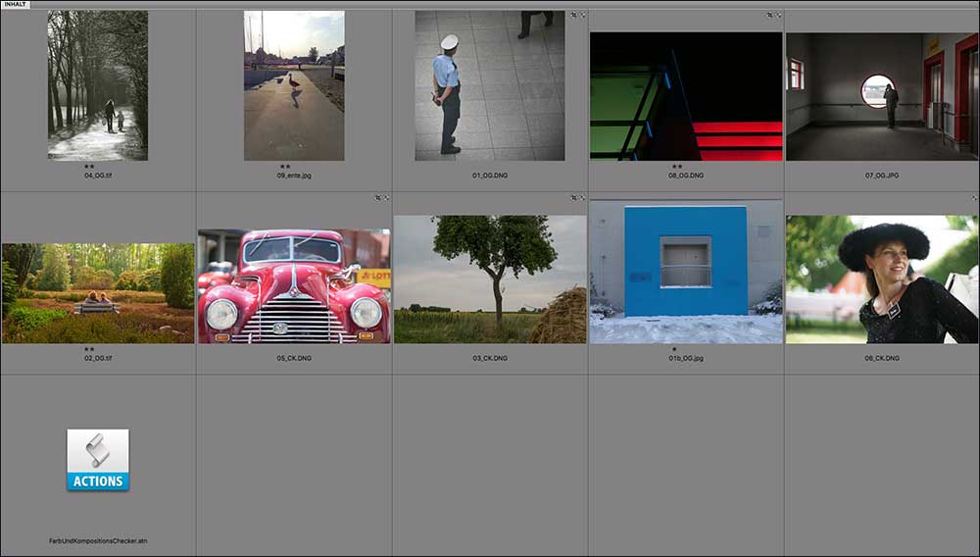Select the forest path thumbnail 04_OG.tif

(x=98, y=85)
